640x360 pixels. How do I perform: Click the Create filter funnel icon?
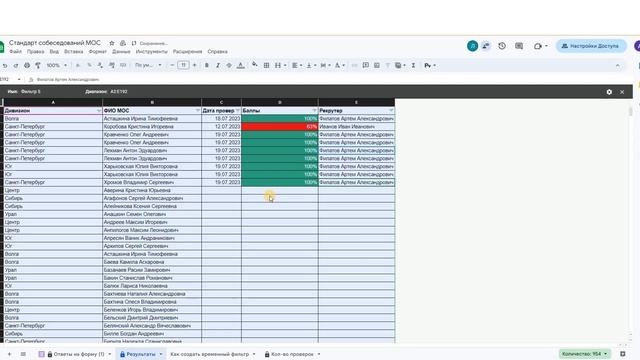coord(387,65)
